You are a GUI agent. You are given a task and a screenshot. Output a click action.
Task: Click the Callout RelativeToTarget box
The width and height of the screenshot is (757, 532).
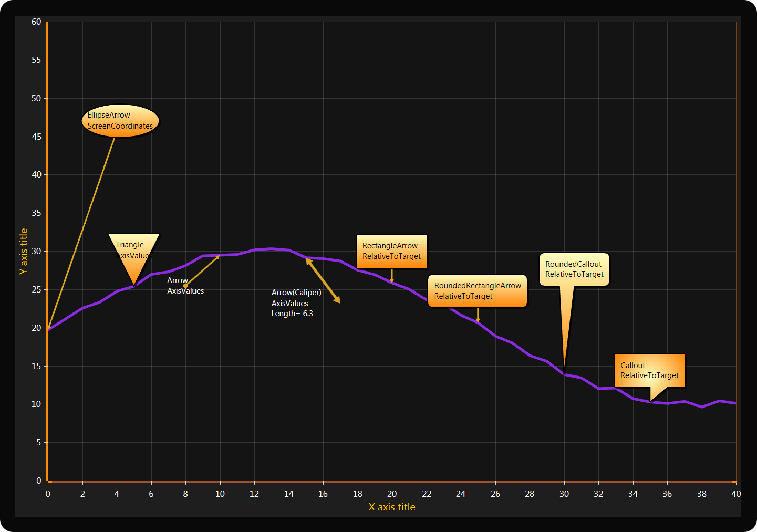(x=649, y=370)
